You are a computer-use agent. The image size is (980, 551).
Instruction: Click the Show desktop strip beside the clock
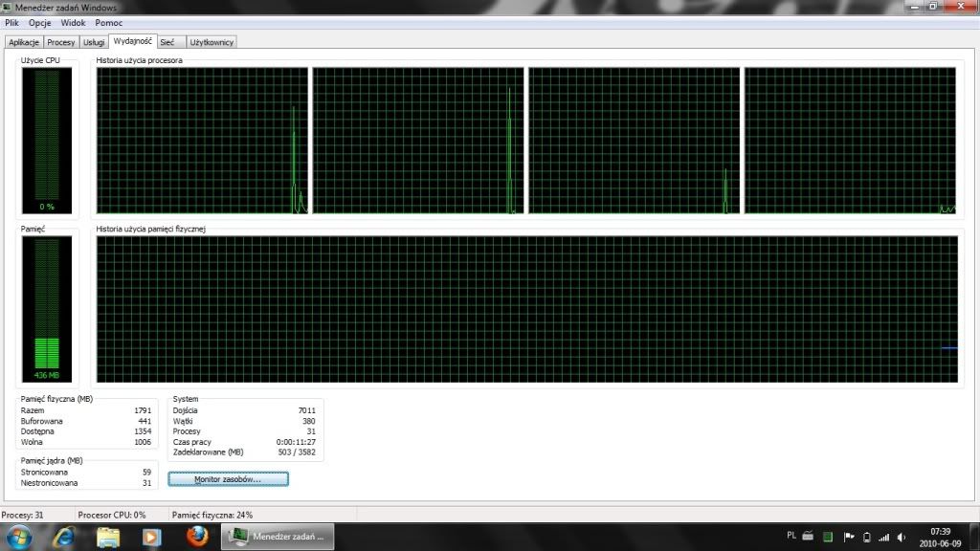tap(973, 538)
